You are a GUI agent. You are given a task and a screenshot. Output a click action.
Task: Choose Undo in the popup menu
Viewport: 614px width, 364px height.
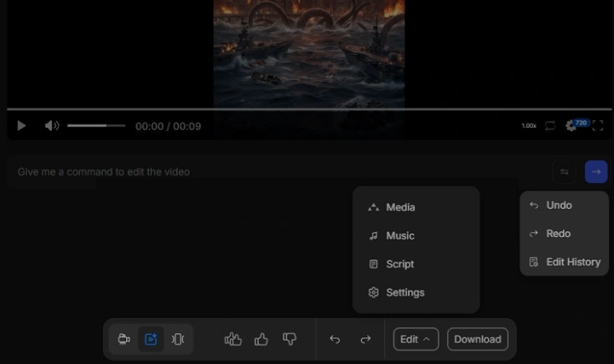(564, 205)
